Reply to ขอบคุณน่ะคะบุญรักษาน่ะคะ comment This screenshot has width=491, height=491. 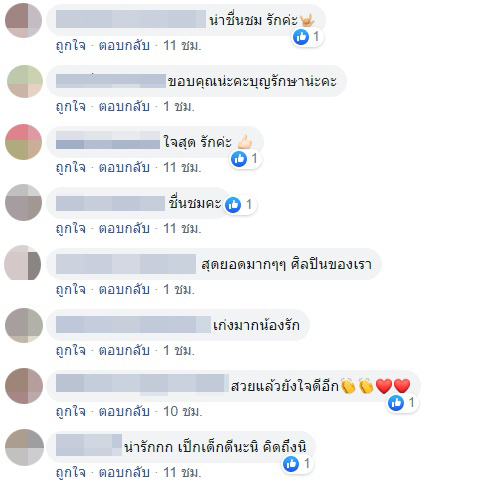tap(124, 107)
